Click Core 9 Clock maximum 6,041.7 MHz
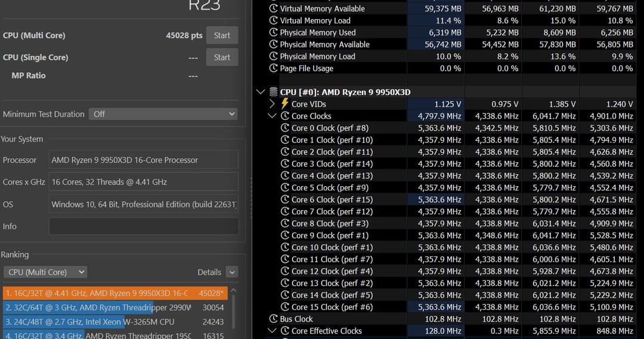 click(554, 236)
